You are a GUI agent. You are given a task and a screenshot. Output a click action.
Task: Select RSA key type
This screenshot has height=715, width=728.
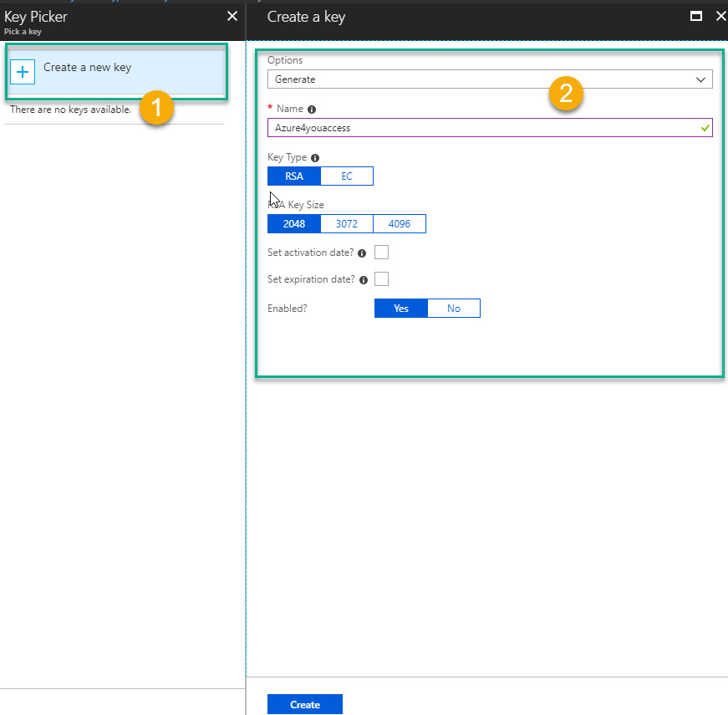click(293, 176)
